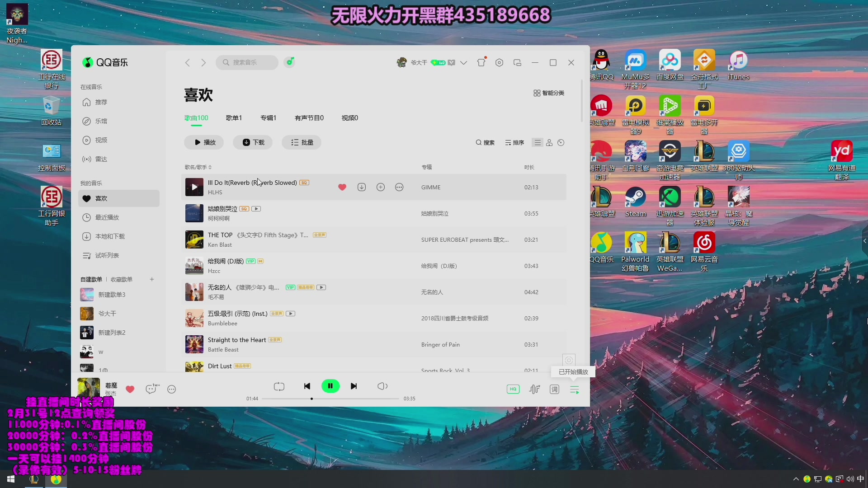This screenshot has width=868, height=488.
Task: Open now-playing album cover 着魔
Action: click(x=89, y=389)
